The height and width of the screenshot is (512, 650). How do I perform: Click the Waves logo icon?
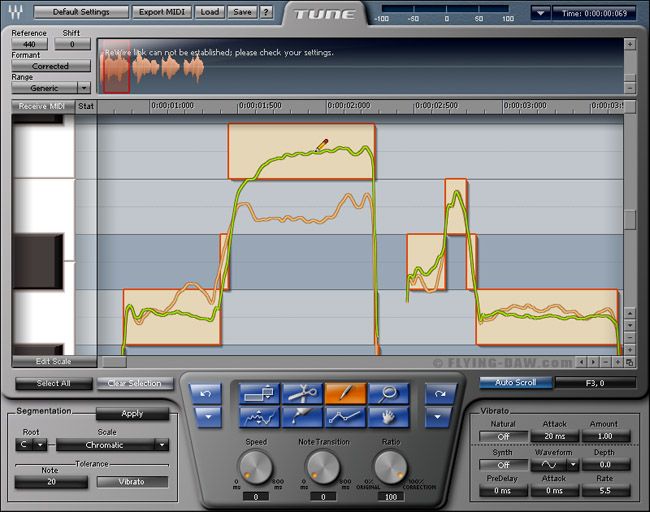pos(16,12)
